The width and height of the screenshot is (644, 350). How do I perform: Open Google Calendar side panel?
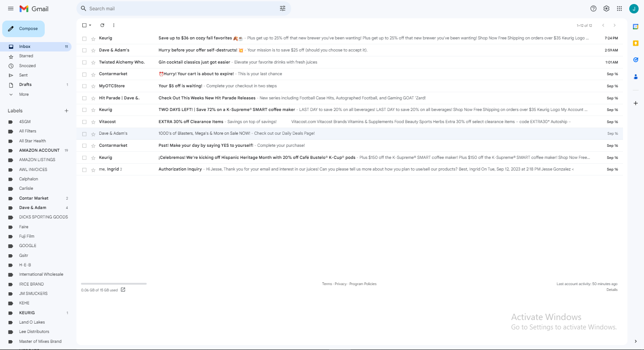(x=636, y=27)
